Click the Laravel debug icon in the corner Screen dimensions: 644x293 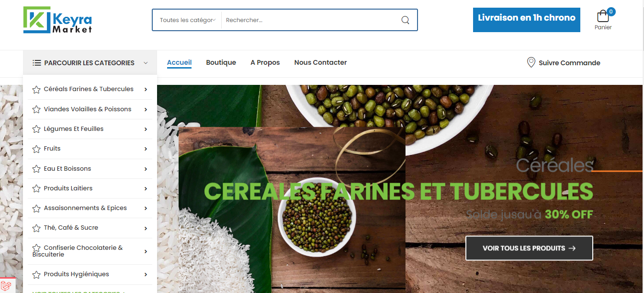7,286
